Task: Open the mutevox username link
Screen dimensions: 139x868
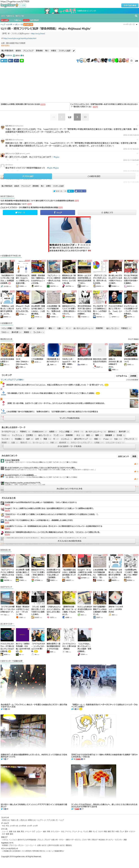Action: click(x=8, y=55)
